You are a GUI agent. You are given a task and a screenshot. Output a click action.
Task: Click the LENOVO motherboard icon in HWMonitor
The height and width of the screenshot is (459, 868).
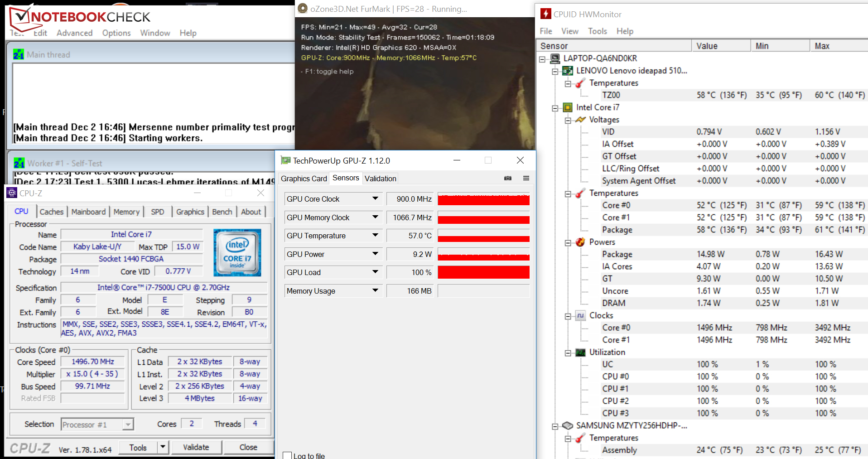(x=568, y=70)
